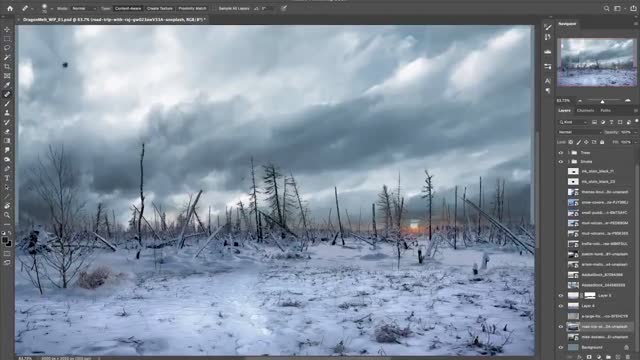The width and height of the screenshot is (640, 360).
Task: Hide the selected road-trip layer eye
Action: 561,327
